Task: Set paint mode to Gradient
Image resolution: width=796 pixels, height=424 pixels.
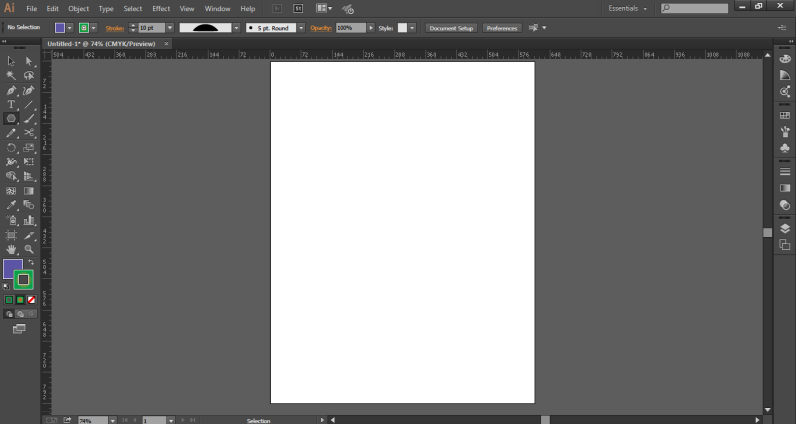Action: (x=20, y=300)
